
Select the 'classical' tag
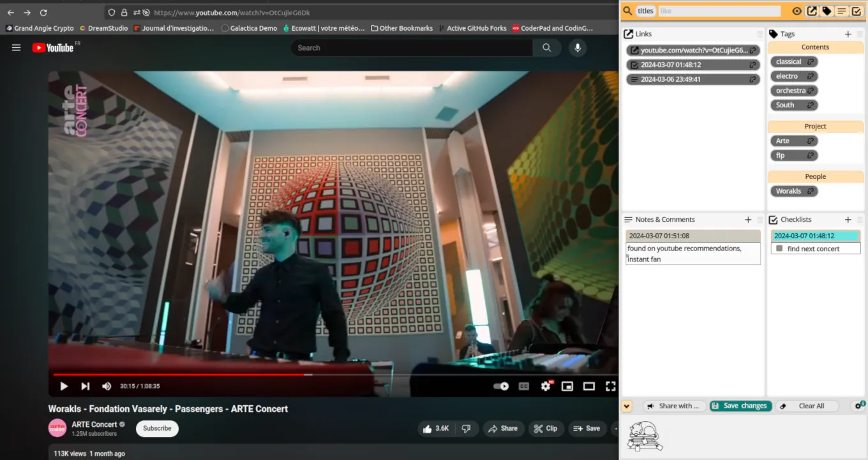tap(789, 61)
